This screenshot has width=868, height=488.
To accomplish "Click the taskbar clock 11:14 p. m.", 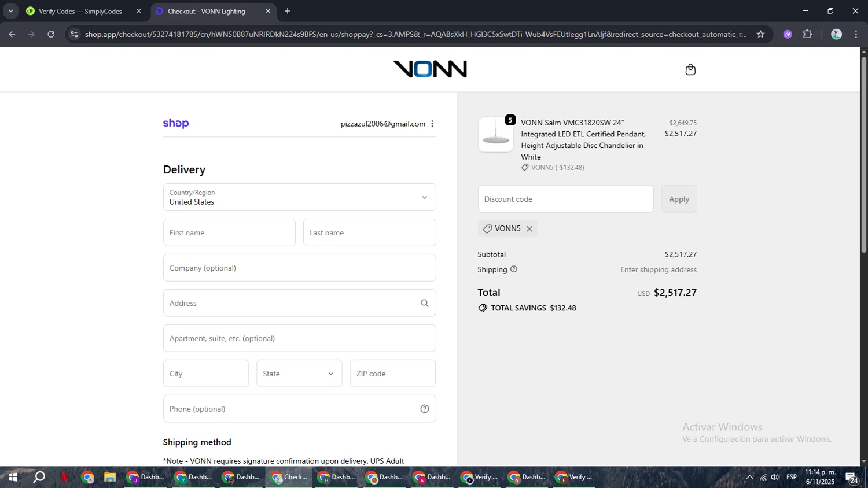I will click(x=820, y=472).
